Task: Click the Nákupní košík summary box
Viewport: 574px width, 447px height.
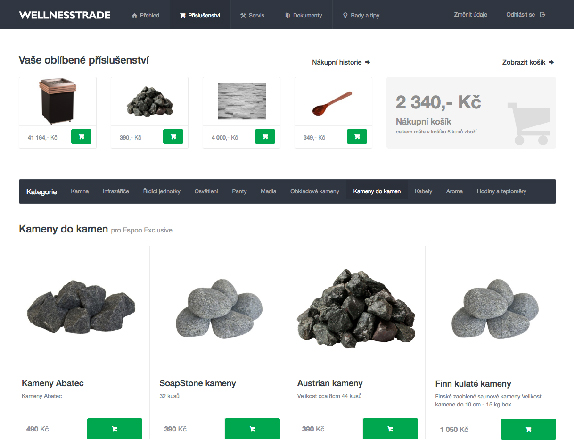Action: pyautogui.click(x=471, y=113)
